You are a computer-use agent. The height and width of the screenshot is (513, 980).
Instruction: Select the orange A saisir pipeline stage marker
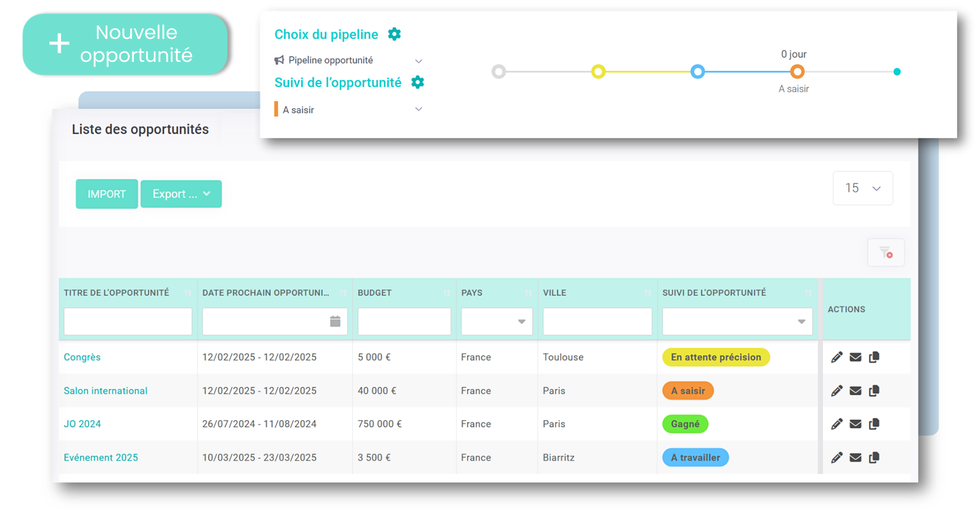(x=797, y=72)
